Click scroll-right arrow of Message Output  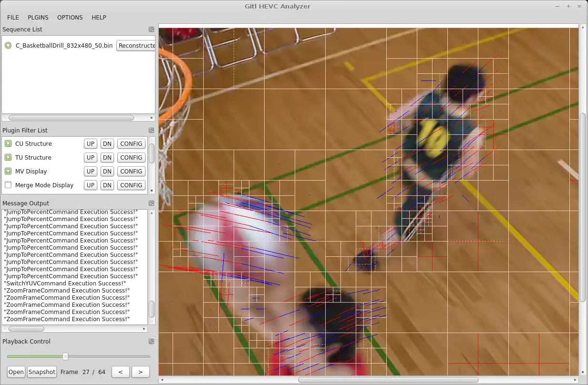(x=145, y=329)
